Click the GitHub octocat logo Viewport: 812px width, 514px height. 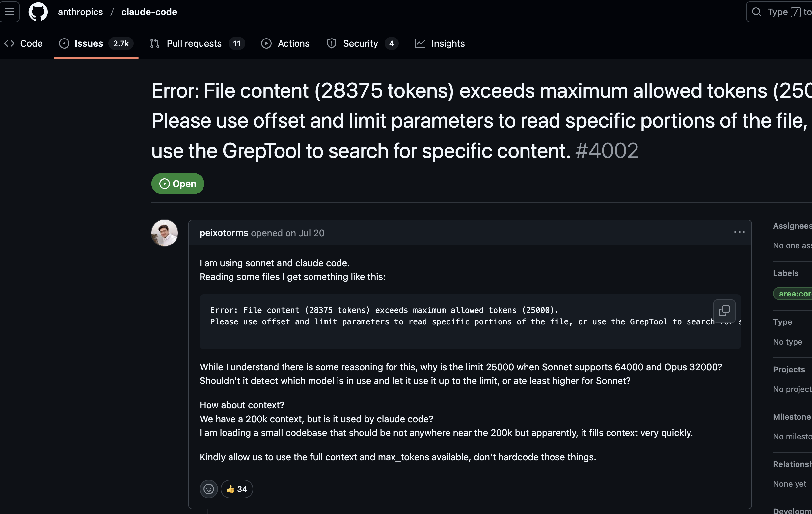pyautogui.click(x=38, y=12)
